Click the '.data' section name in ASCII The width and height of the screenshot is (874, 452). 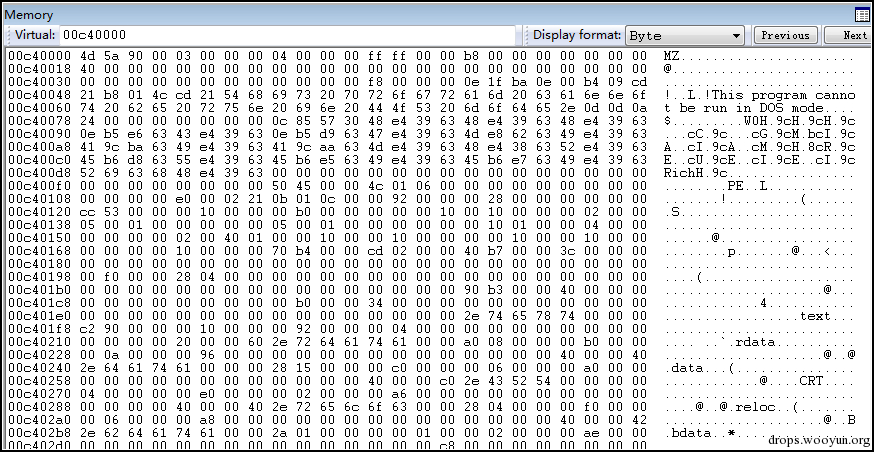point(683,368)
